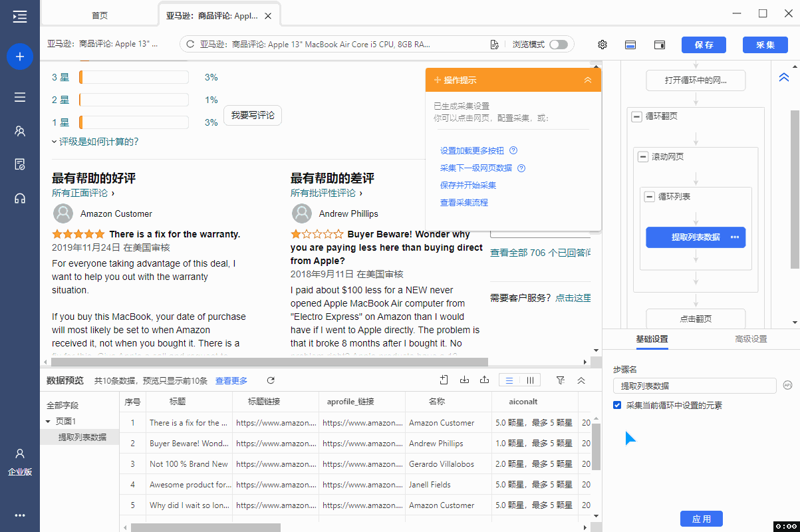Click the AP icon beside step name field
Screen dimensions: 800x532
[788, 385]
